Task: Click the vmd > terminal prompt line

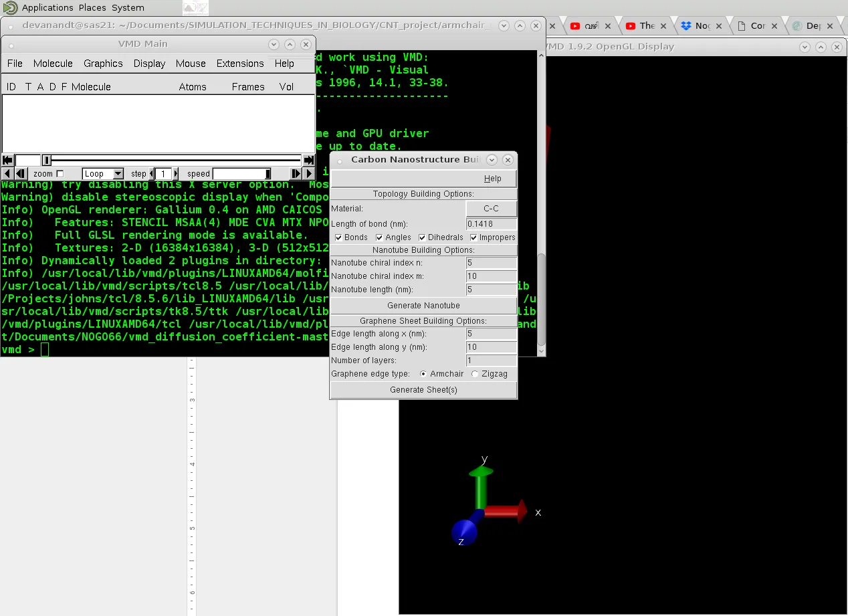Action: point(25,350)
